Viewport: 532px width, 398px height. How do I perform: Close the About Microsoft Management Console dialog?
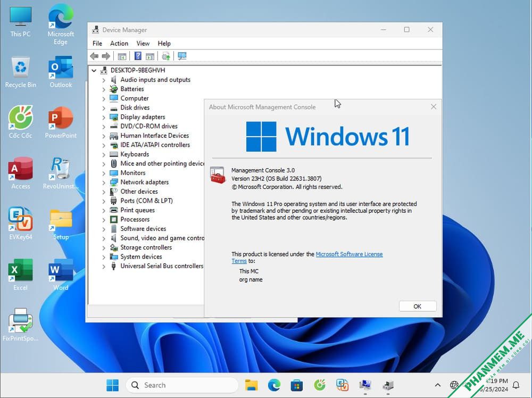click(433, 107)
